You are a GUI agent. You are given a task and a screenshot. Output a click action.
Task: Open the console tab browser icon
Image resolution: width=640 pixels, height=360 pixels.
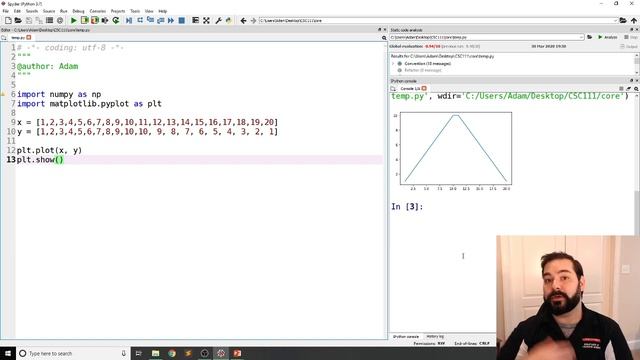393,89
